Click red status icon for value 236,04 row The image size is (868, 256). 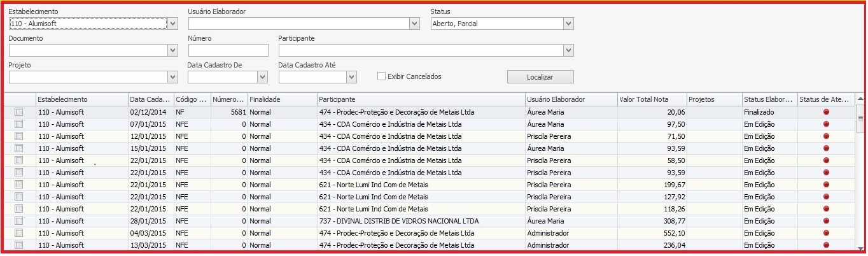(x=827, y=245)
